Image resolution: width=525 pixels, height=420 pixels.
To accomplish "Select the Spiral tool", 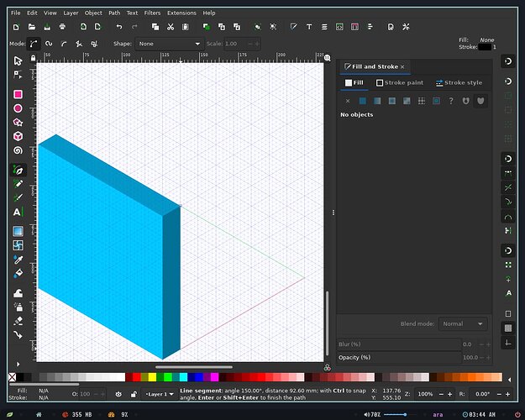I will pos(18,150).
